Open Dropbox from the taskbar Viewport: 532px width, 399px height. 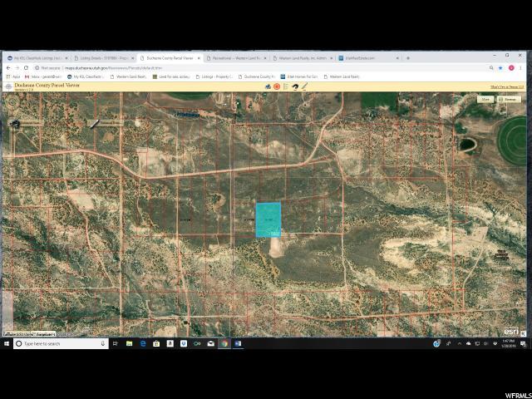(x=184, y=343)
